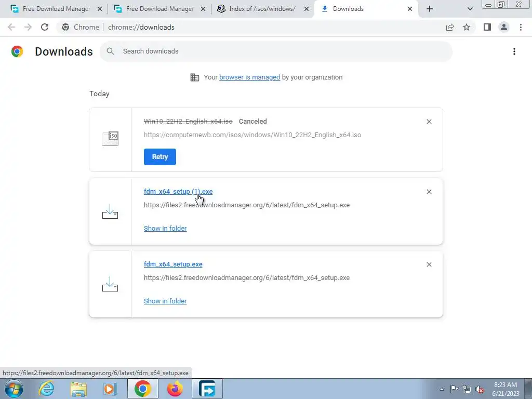Click the browser forward arrow

28,27
